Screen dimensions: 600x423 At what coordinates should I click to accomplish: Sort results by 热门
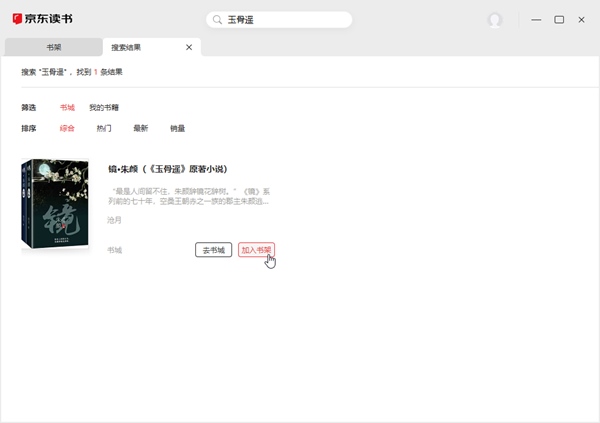104,128
